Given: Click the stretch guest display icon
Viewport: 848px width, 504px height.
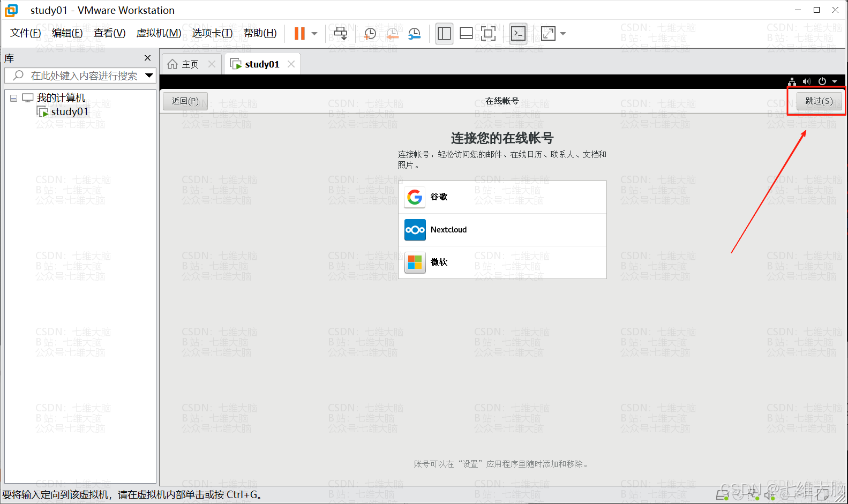Looking at the screenshot, I should pos(549,34).
